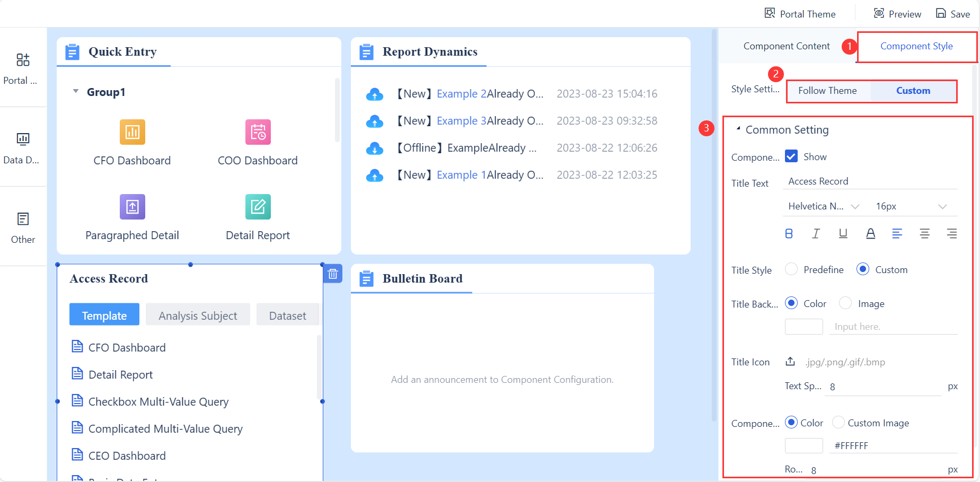Select the Paragraphed Detail icon
This screenshot has height=482, width=980.
pyautogui.click(x=132, y=207)
